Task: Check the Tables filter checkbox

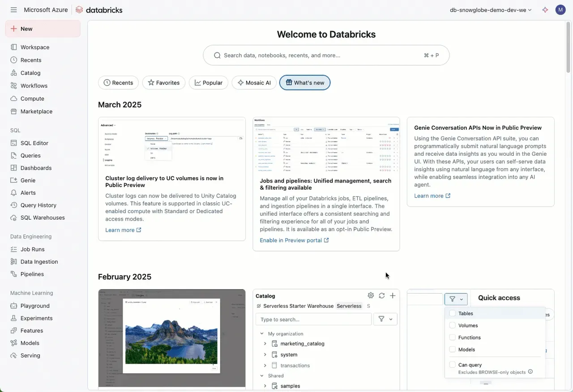Action: 452,313
